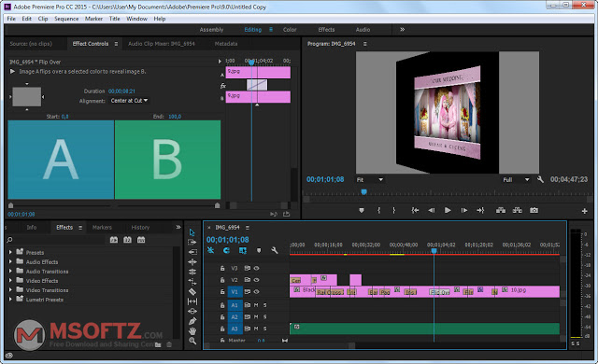The image size is (598, 364).
Task: Add a marker in the timeline
Action: point(259,250)
